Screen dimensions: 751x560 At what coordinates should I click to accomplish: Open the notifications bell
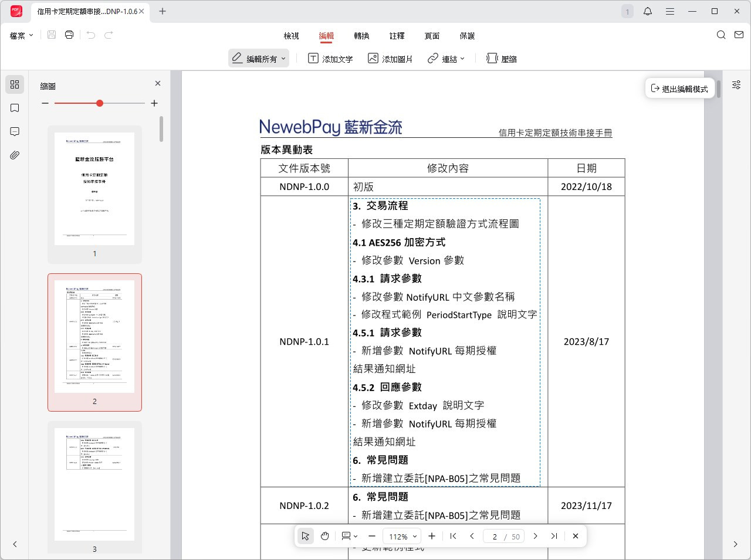click(x=648, y=11)
